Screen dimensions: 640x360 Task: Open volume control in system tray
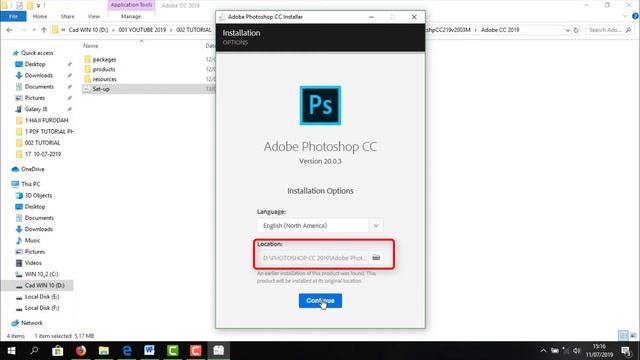coord(577,351)
